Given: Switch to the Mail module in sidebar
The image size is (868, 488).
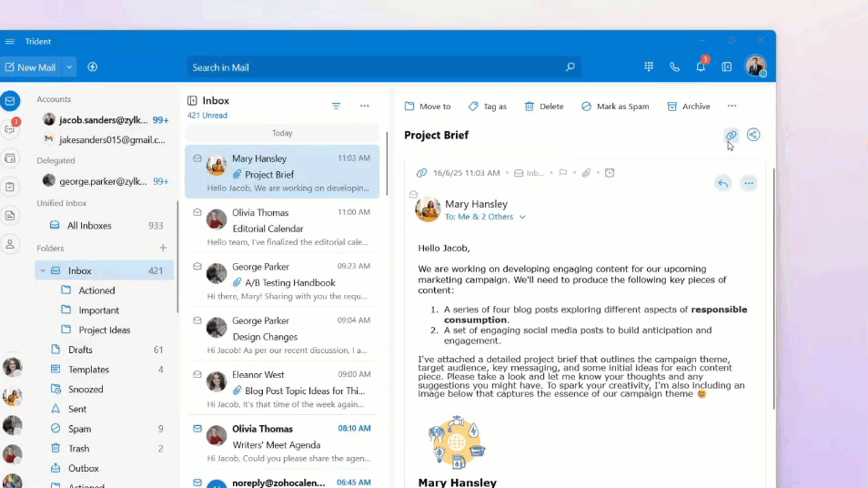Looking at the screenshot, I should (x=10, y=101).
